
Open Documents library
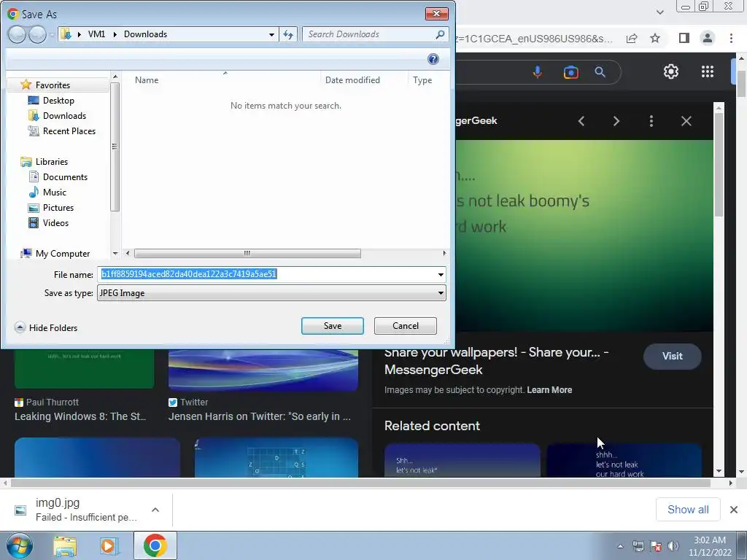click(x=65, y=177)
